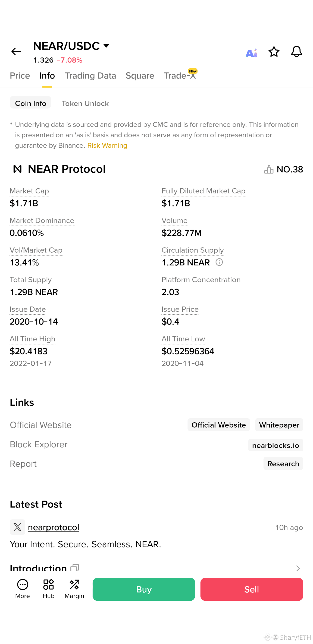Tap the back arrow icon
Screen dimensions: 313x644
pos(16,51)
